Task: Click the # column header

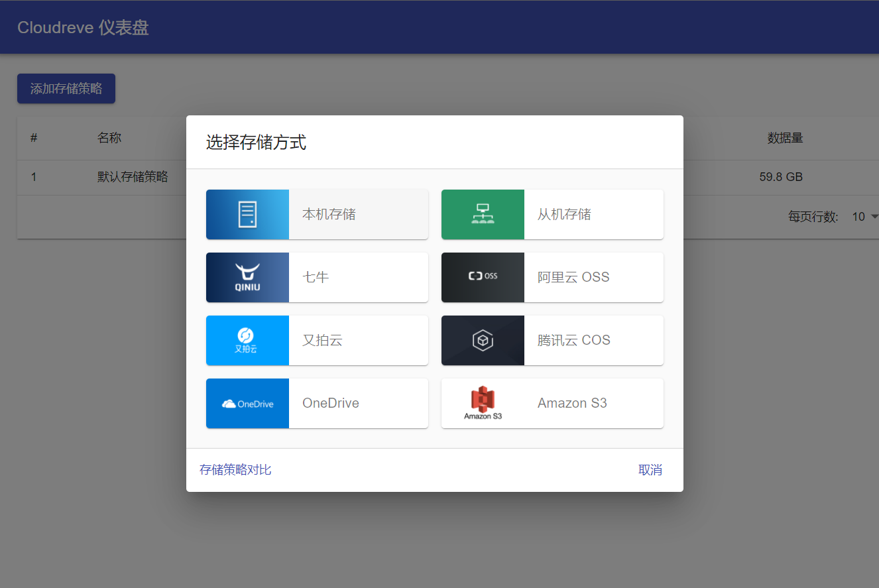Action: coord(34,138)
